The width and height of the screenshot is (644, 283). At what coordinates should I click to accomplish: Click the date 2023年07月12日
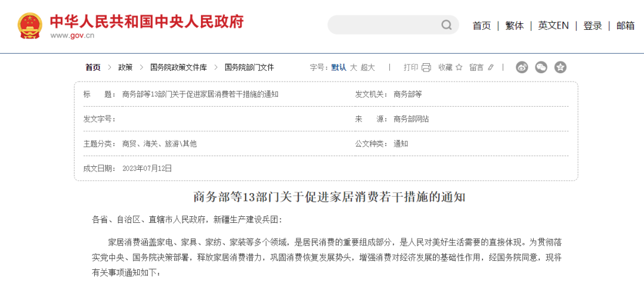pos(147,168)
